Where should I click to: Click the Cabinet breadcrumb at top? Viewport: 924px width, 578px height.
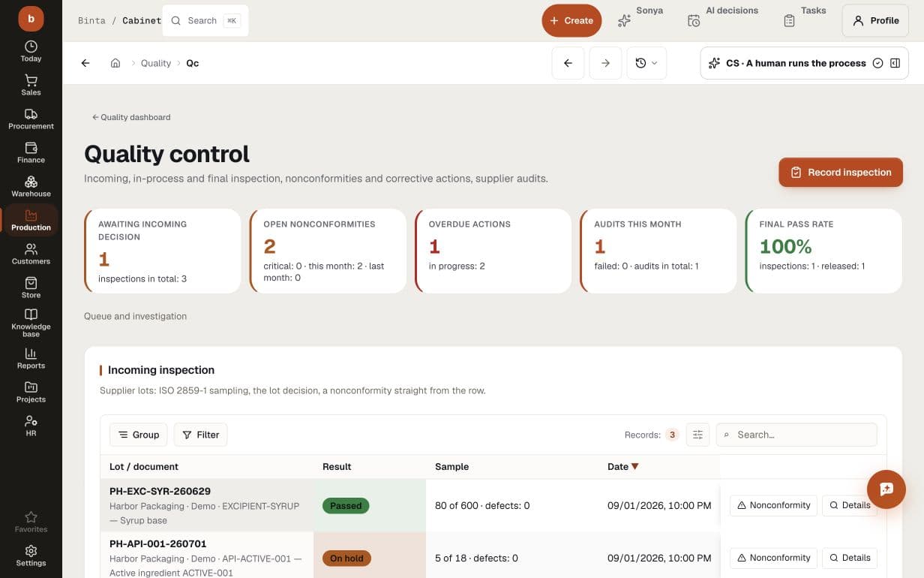142,20
